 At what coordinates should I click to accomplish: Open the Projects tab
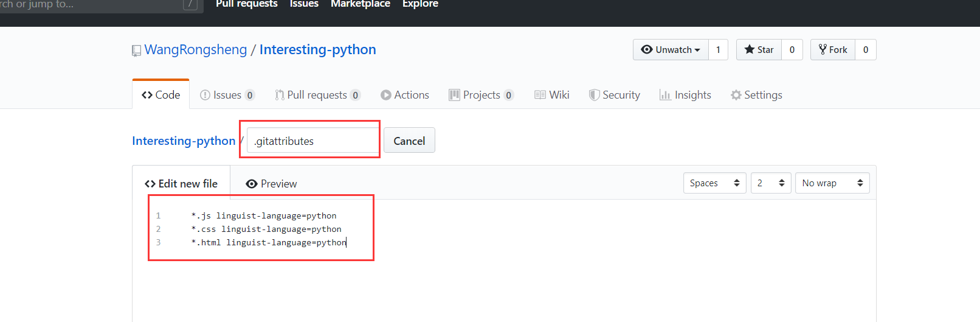[x=481, y=95]
